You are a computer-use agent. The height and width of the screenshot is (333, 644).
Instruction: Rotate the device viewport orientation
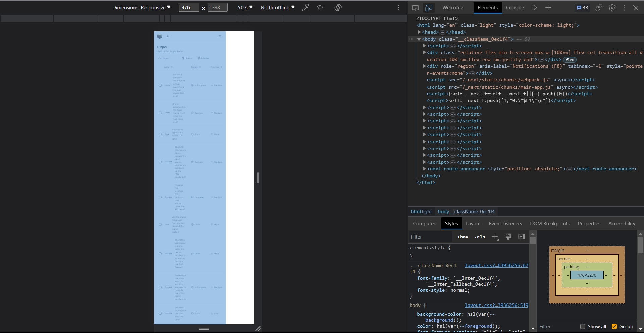tap(338, 7)
